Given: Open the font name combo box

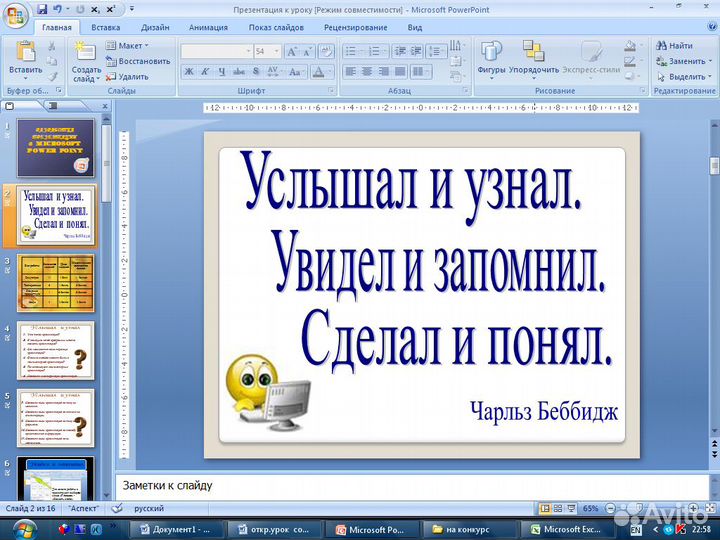Looking at the screenshot, I should click(x=217, y=51).
